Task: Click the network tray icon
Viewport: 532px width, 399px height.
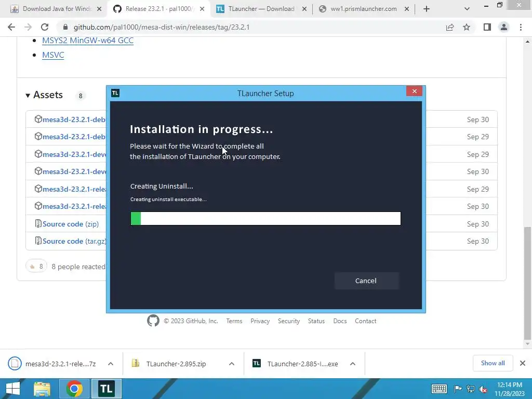Action: point(471,389)
